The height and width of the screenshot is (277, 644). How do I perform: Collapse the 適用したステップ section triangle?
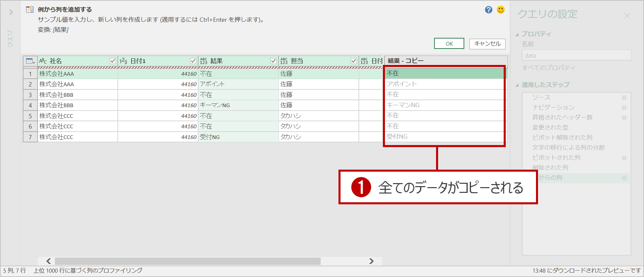[517, 85]
